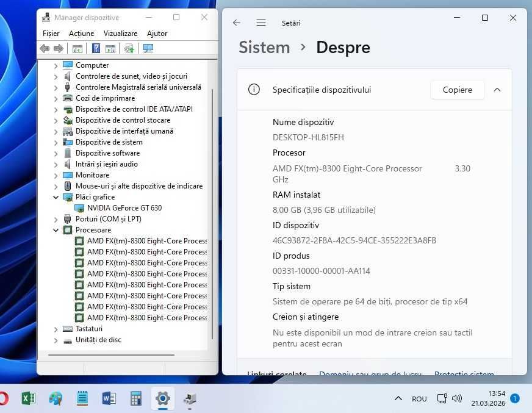532x413 pixels.
Task: Select Dispozitive software
Action: click(x=107, y=153)
